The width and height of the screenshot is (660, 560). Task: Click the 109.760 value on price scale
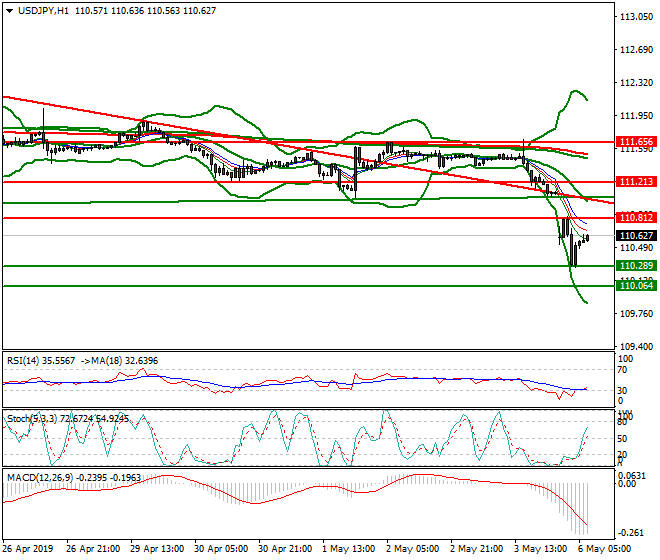pos(636,314)
